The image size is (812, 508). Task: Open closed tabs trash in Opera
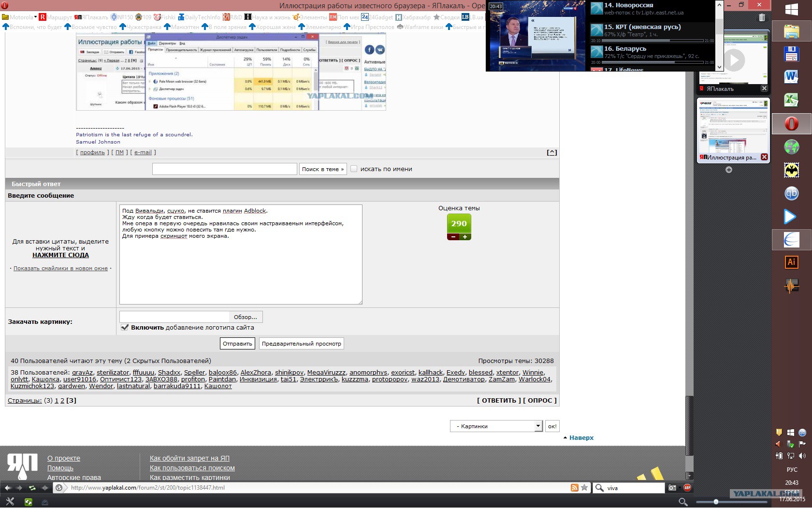[762, 17]
